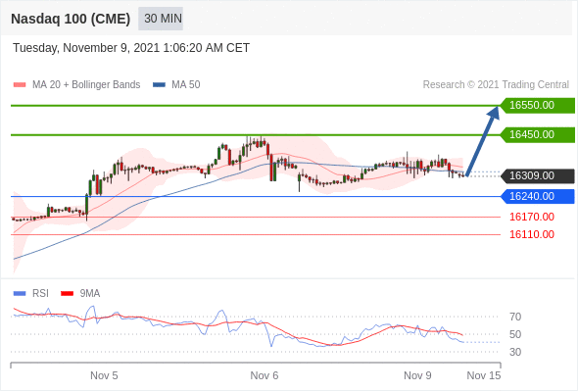Toggle the 9MA legend label
This screenshot has height=392, width=578.
coord(90,294)
